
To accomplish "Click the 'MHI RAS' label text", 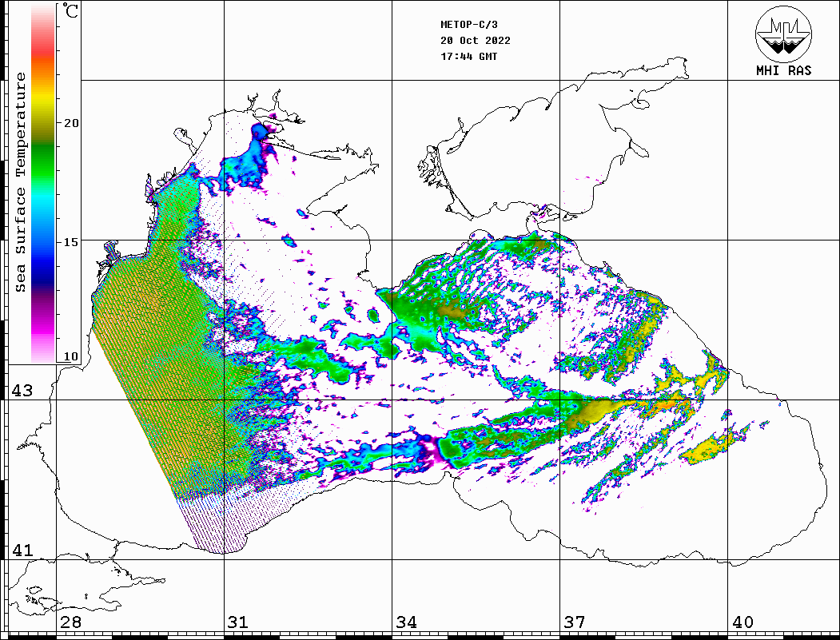I will click(784, 70).
